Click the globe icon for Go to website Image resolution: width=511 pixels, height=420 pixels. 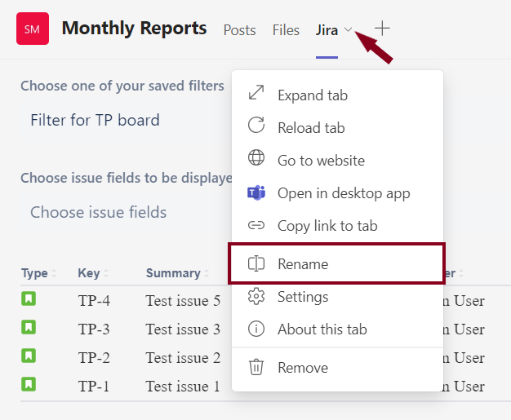click(x=256, y=160)
